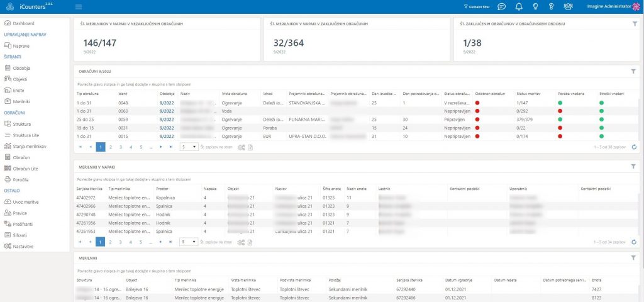
Task: Open 9/2022 link in ident 0015 row
Action: point(166,137)
